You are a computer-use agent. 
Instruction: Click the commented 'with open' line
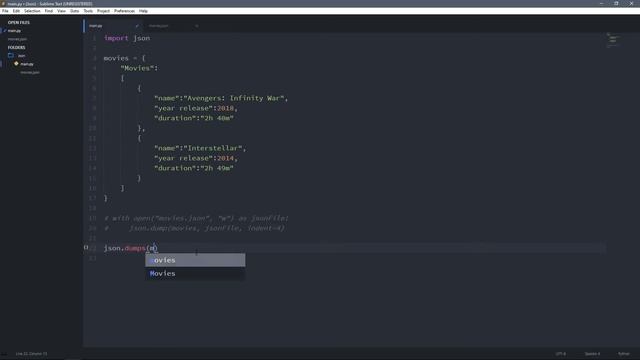click(x=196, y=218)
